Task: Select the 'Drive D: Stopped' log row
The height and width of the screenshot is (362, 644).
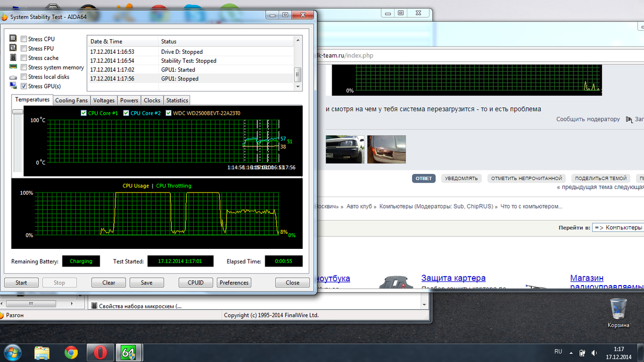Action: (190, 51)
